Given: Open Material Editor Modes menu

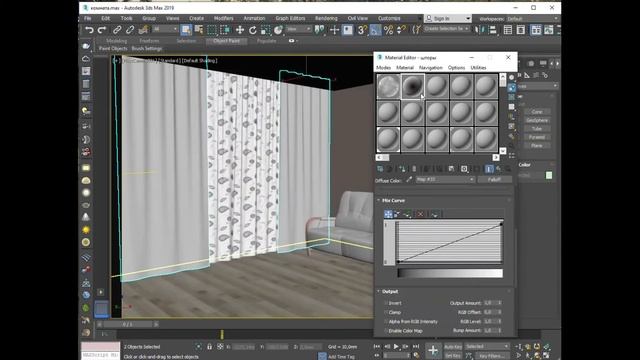Looking at the screenshot, I should pyautogui.click(x=383, y=68).
